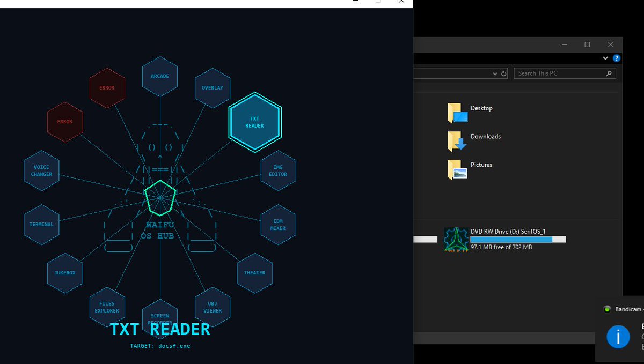
Task: Open the address bar history dropdown
Action: [495, 73]
